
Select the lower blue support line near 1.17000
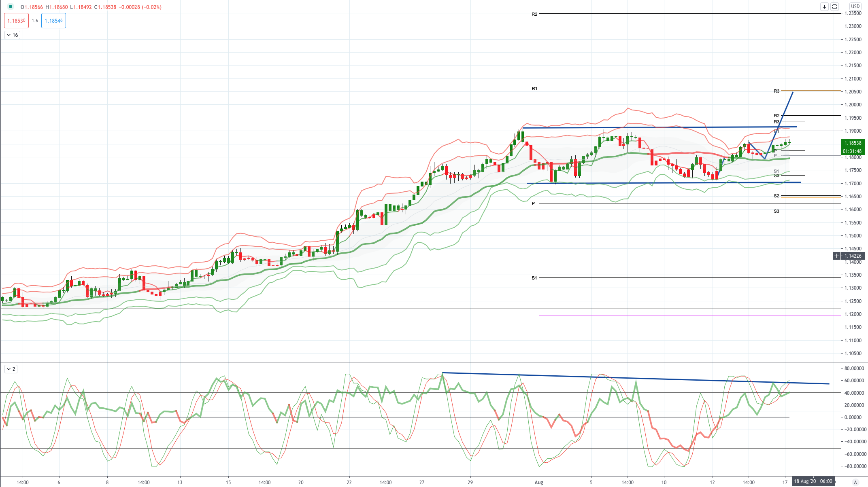tap(664, 183)
